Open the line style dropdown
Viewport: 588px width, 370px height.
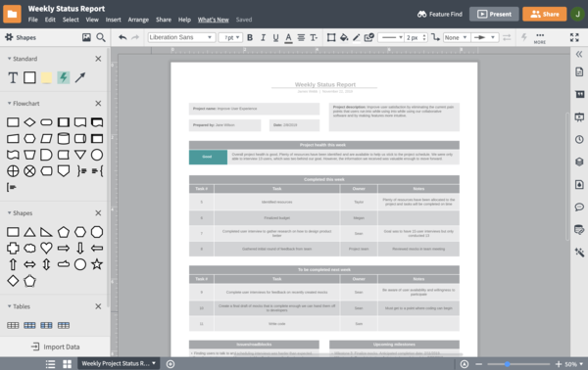391,37
